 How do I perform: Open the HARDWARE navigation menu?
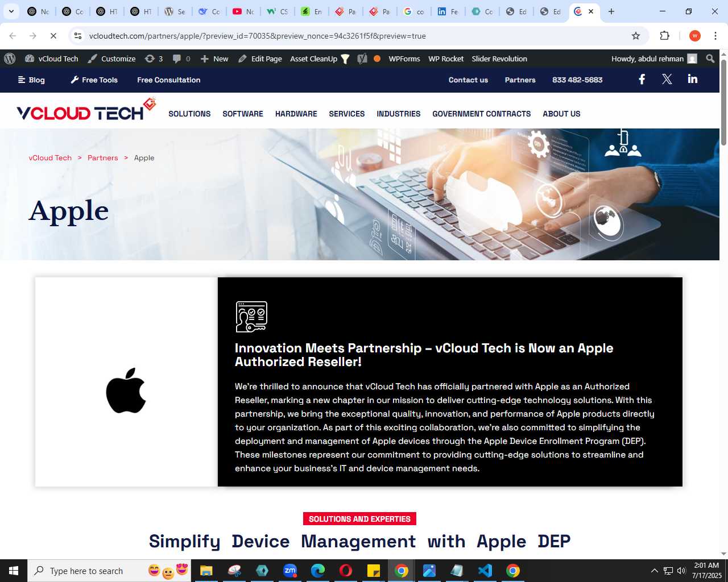click(296, 114)
